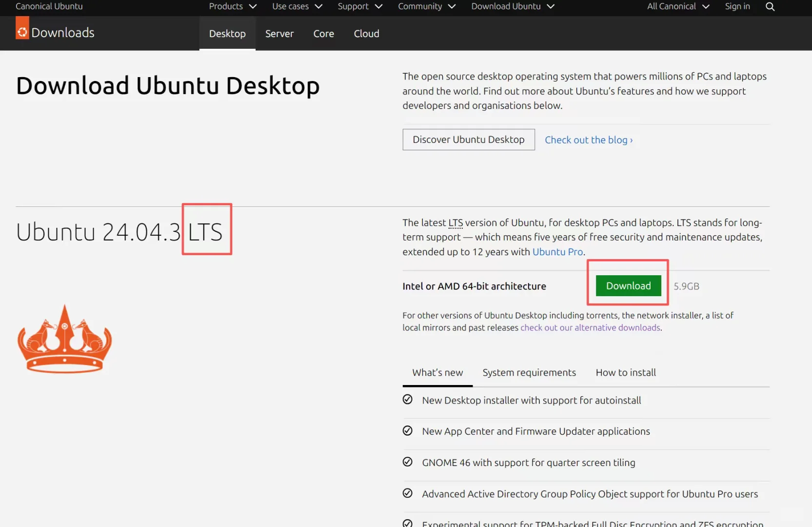This screenshot has height=527, width=812.
Task: Select the Desktop tab in Downloads navigation
Action: pos(227,34)
